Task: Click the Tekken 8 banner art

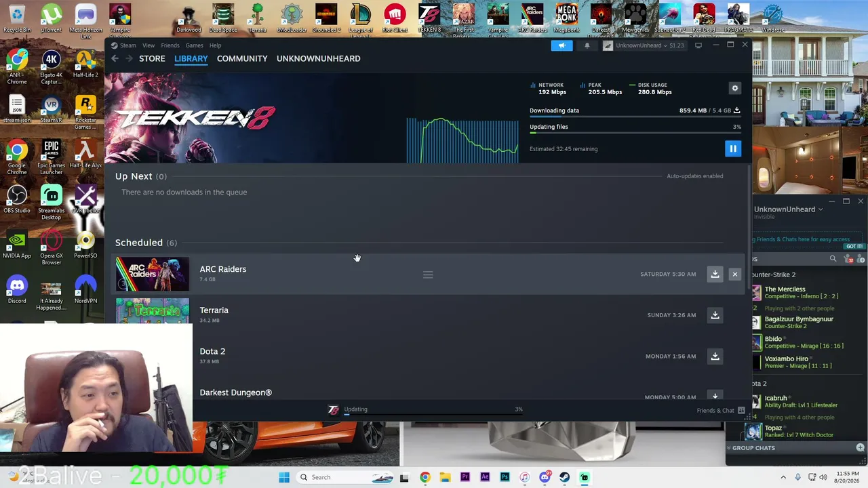Action: [x=255, y=118]
